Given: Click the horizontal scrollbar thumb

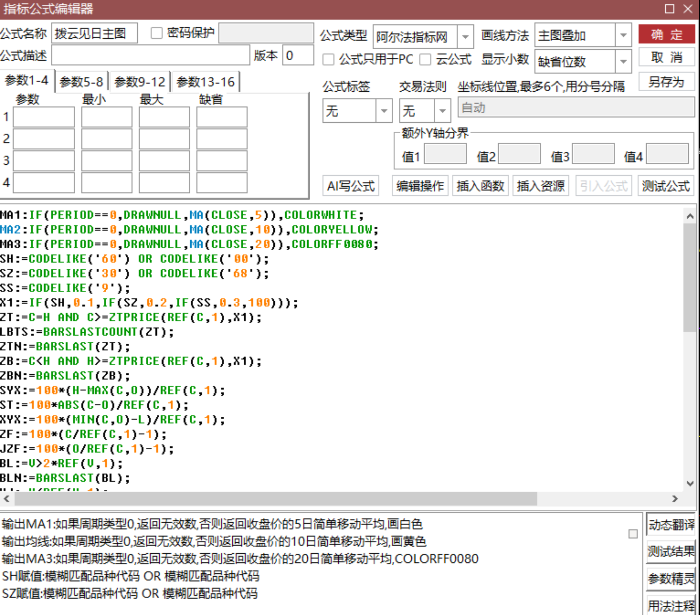Looking at the screenshot, I should tap(276, 499).
